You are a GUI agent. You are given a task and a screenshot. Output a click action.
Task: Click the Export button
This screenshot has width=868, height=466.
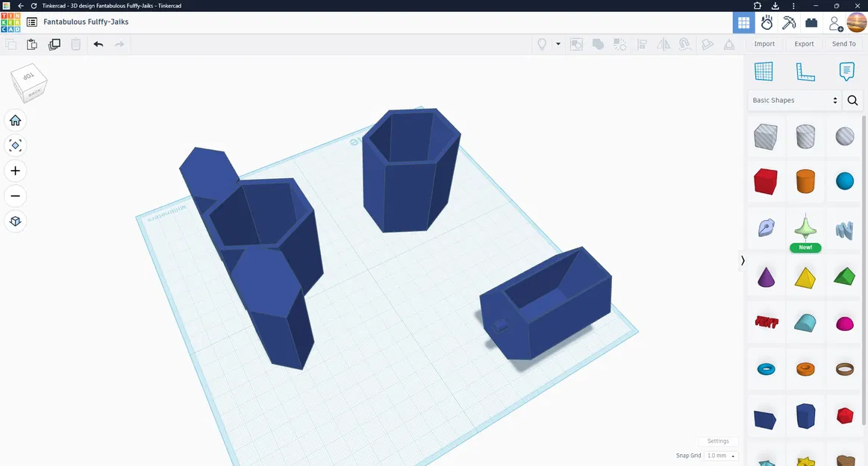point(804,44)
